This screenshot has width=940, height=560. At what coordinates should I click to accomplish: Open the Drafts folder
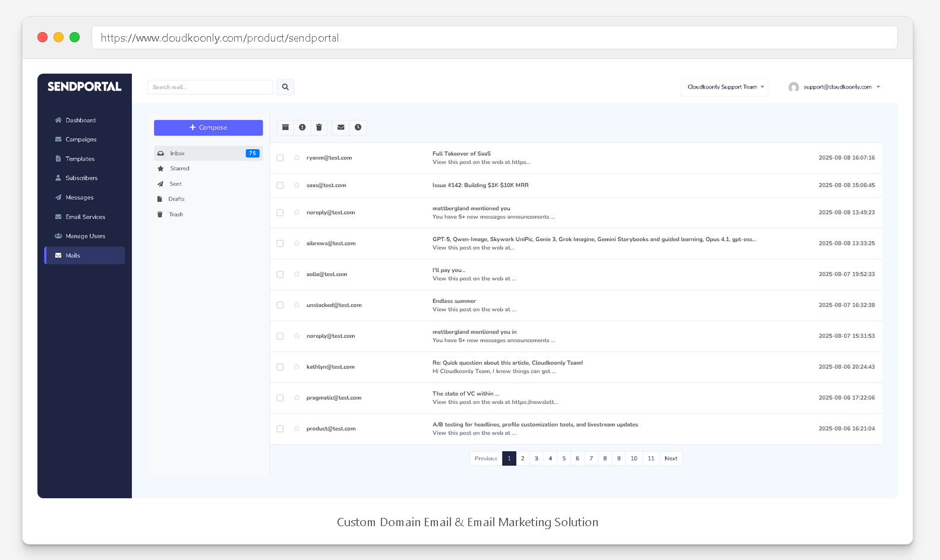[208, 199]
